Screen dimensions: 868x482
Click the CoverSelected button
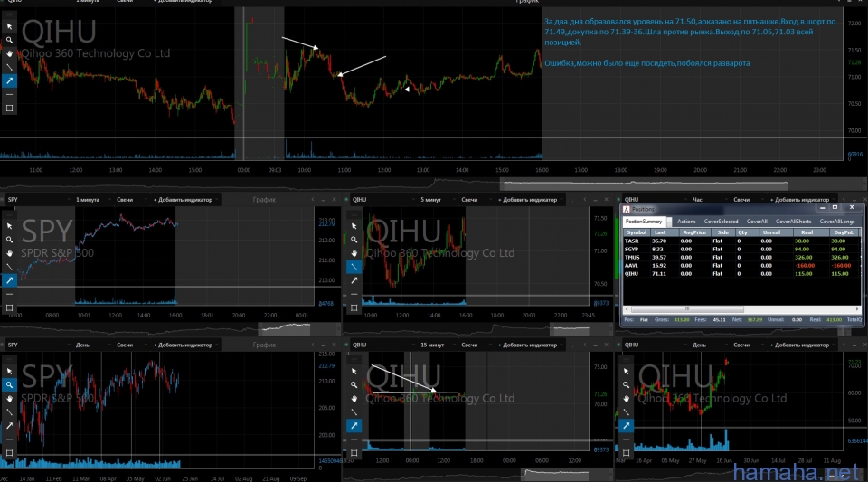coord(721,222)
